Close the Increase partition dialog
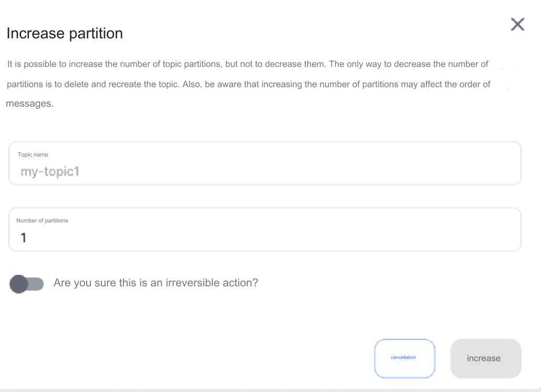The height and width of the screenshot is (392, 541). coord(517,24)
